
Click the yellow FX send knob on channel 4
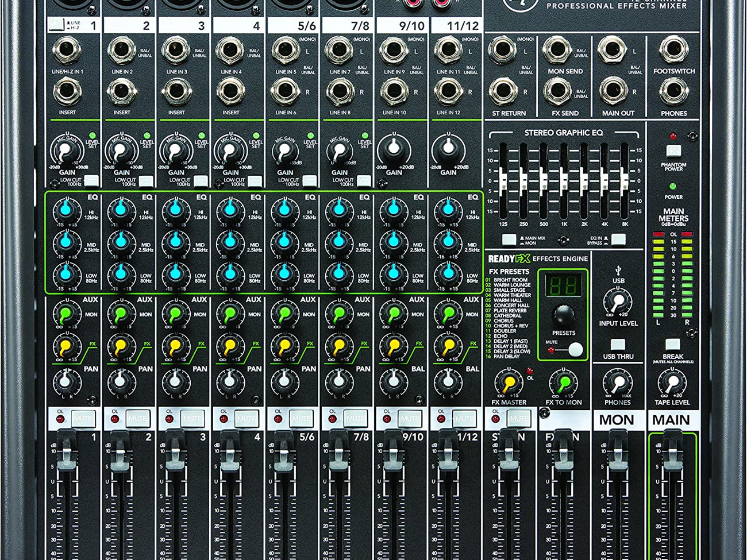click(230, 347)
